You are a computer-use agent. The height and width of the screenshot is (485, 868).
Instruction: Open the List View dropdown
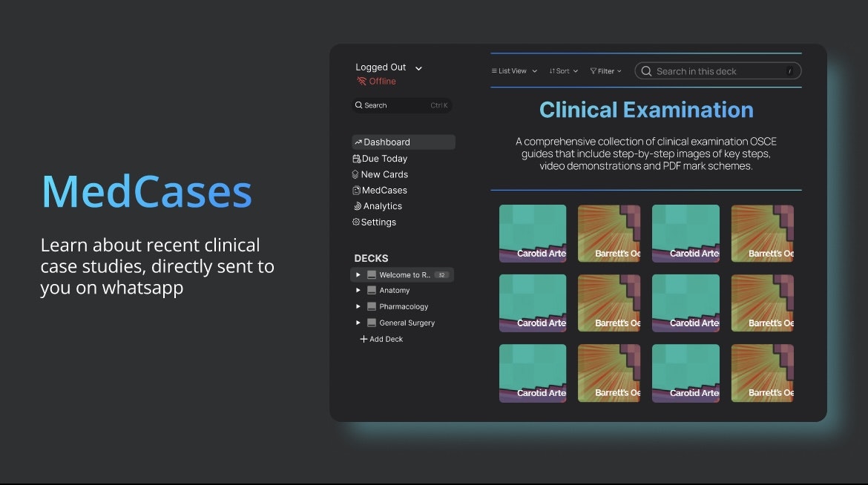point(514,71)
